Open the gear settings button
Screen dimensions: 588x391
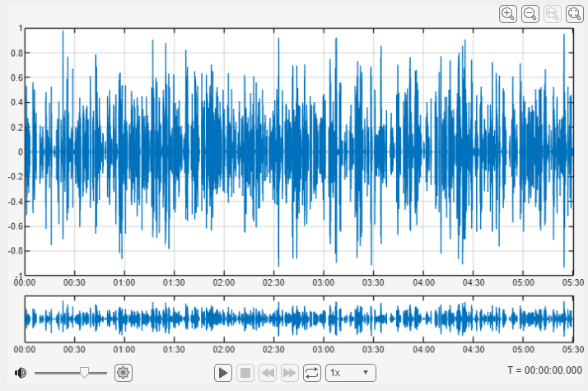pyautogui.click(x=124, y=373)
